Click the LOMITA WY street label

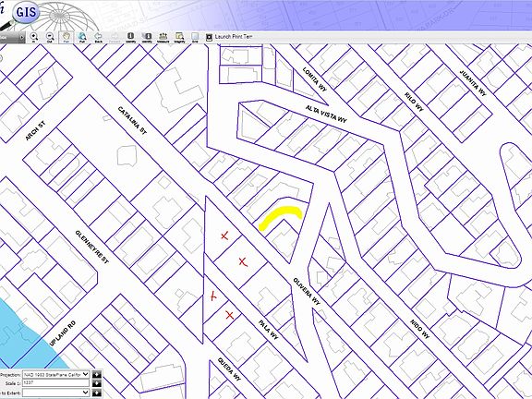pos(315,79)
